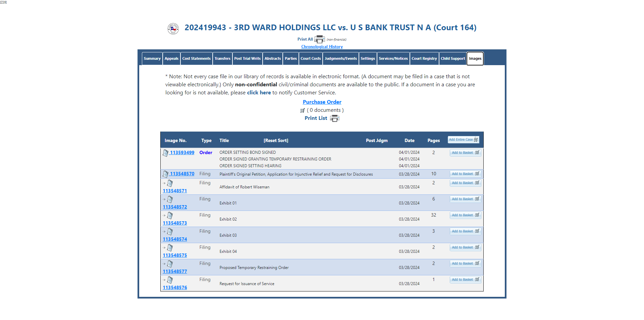644x320 pixels.
Task: Open image number 113593499 link
Action: pos(182,152)
